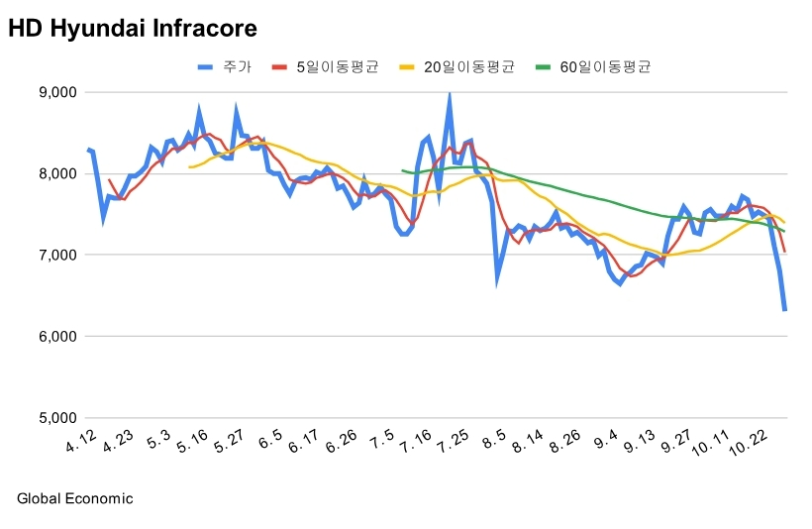This screenshot has width=812, height=529.
Task: Click the 8.26 date label
Action: coord(564,442)
